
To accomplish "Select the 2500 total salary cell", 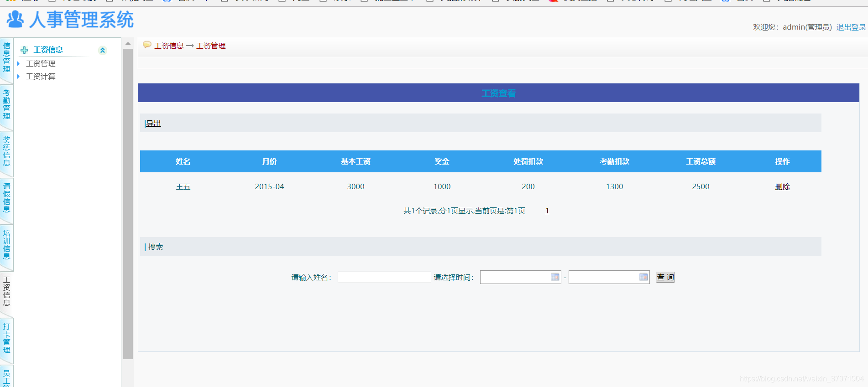I will 701,186.
